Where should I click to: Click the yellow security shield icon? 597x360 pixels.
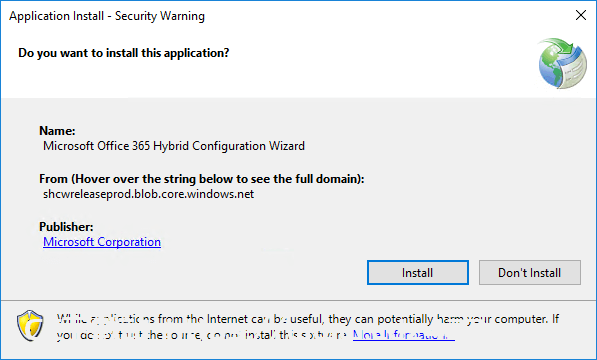[30, 326]
